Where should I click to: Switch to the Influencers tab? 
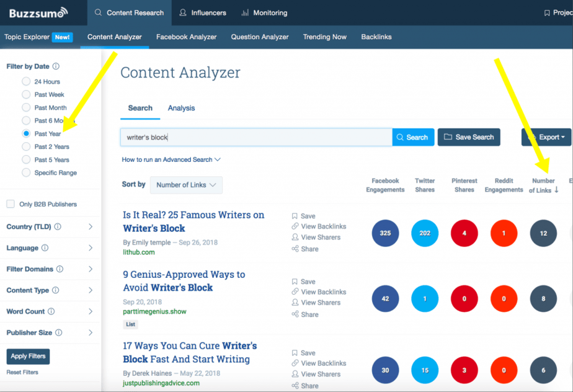point(203,13)
